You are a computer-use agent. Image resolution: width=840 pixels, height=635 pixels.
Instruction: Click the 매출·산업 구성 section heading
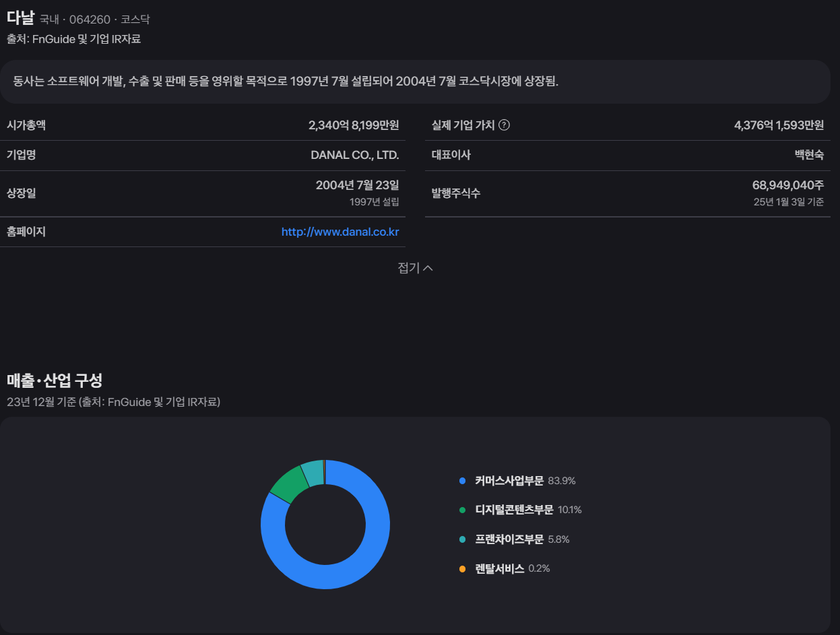pyautogui.click(x=55, y=380)
